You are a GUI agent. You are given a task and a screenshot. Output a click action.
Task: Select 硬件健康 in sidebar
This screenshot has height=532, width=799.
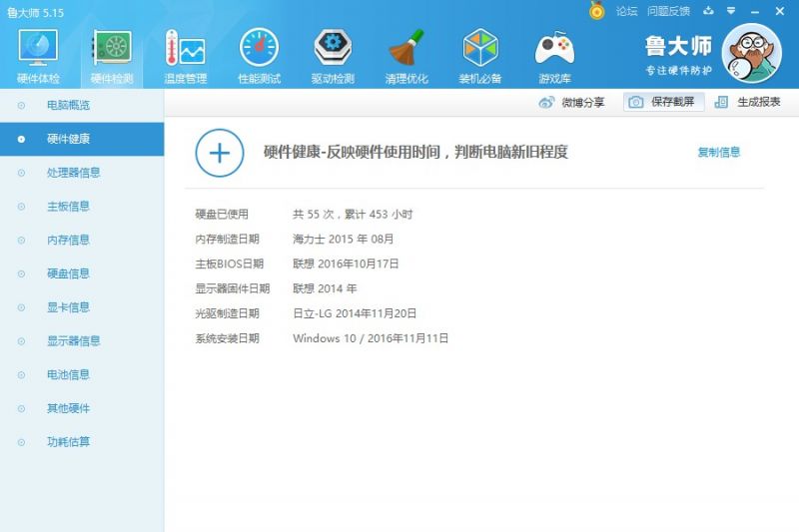point(82,139)
